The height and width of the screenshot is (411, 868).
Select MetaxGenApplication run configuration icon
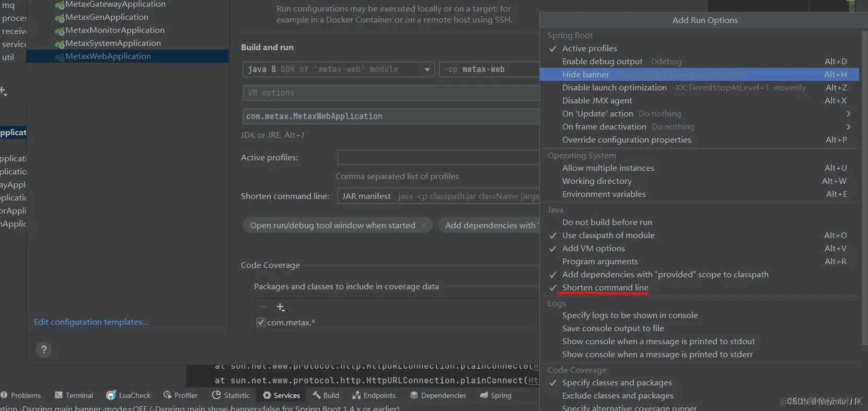60,18
